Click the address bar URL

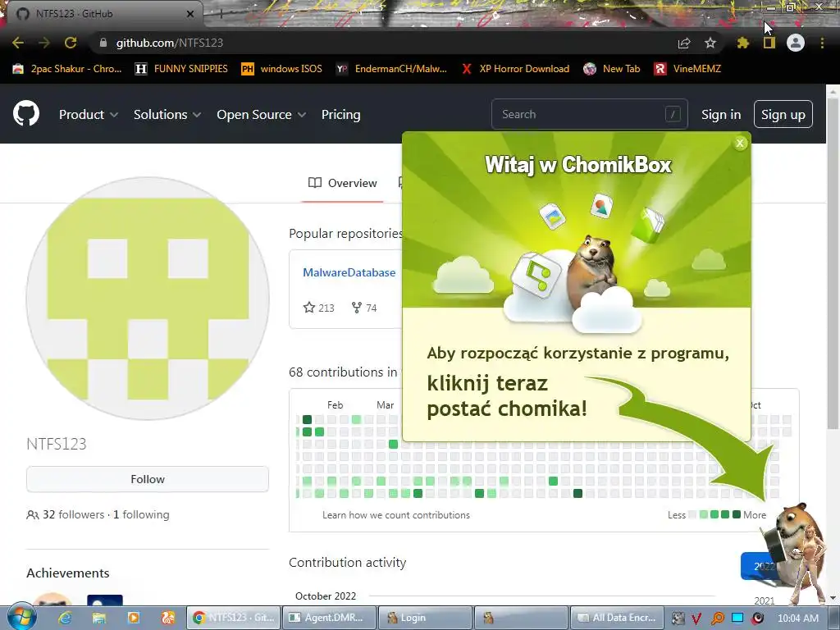(169, 43)
